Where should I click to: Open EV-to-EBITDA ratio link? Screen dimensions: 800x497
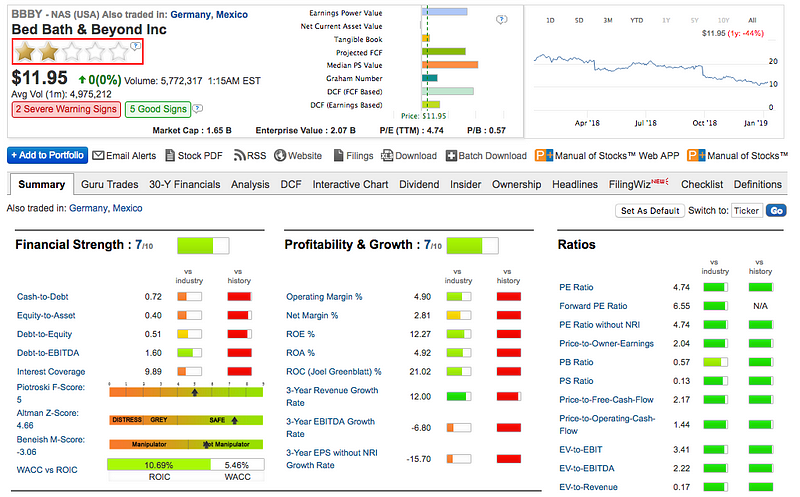[587, 468]
